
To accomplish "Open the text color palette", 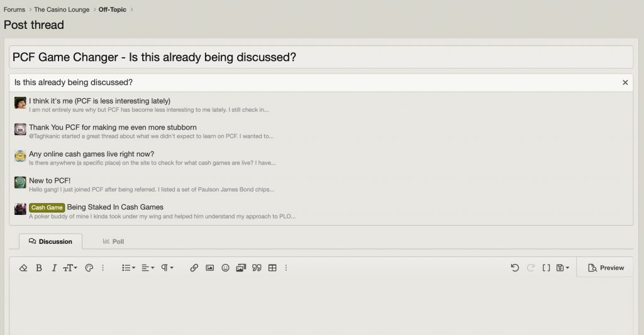I will click(89, 268).
